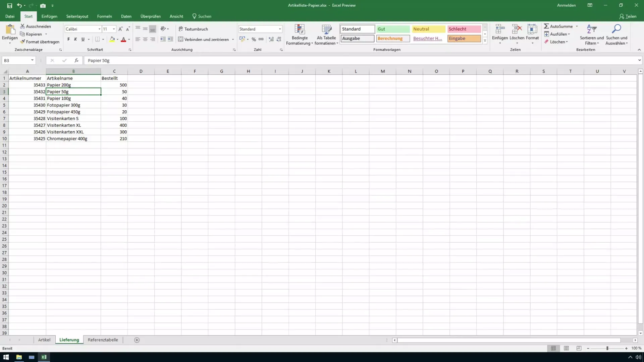This screenshot has height=362, width=644.
Task: Switch to Einfügen ribbon tab
Action: pos(49,16)
